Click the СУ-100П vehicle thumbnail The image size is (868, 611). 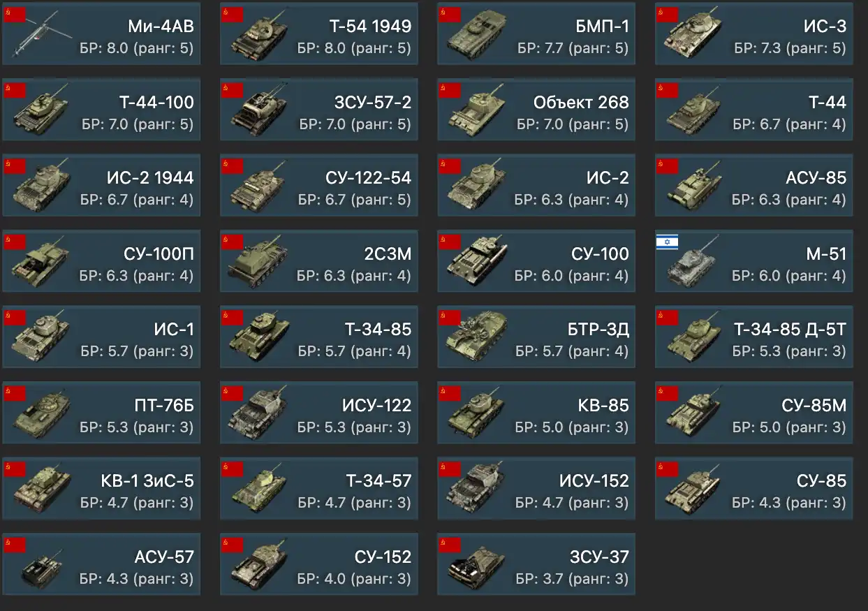pos(42,262)
